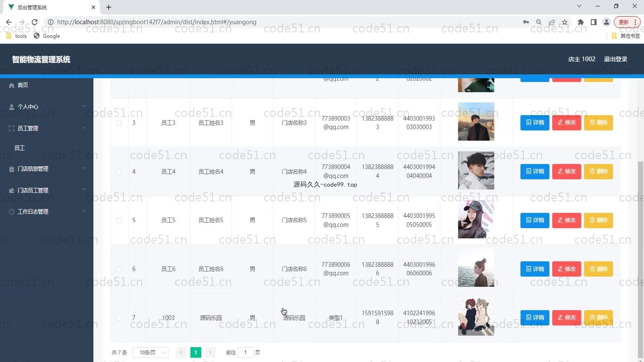Click the address bar URL
Screen dimensions: 644x362
point(157,22)
